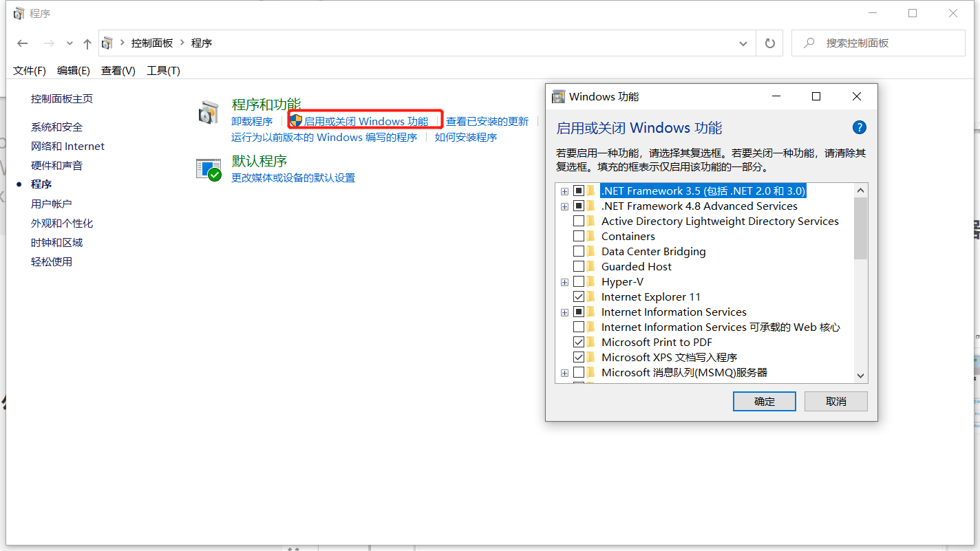Go up one level using the up arrow
This screenshot has height=551, width=980.
86,43
